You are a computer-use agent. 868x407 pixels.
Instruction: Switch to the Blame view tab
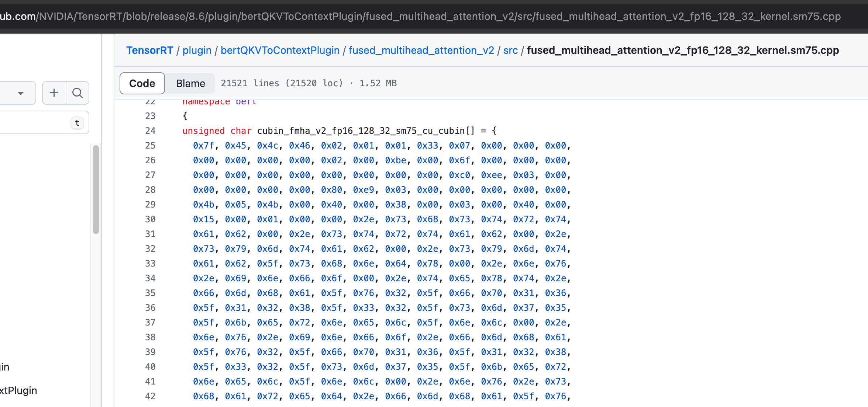190,83
